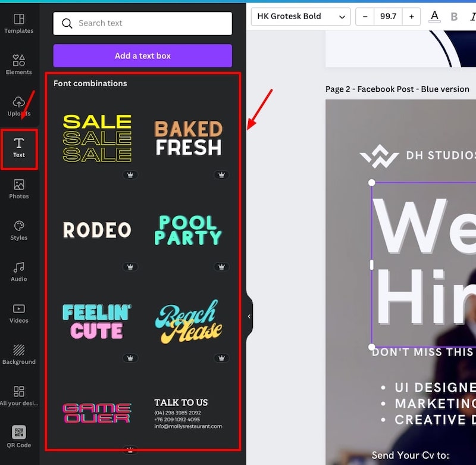Click the crown icon under POOL PARTY

pos(221,267)
